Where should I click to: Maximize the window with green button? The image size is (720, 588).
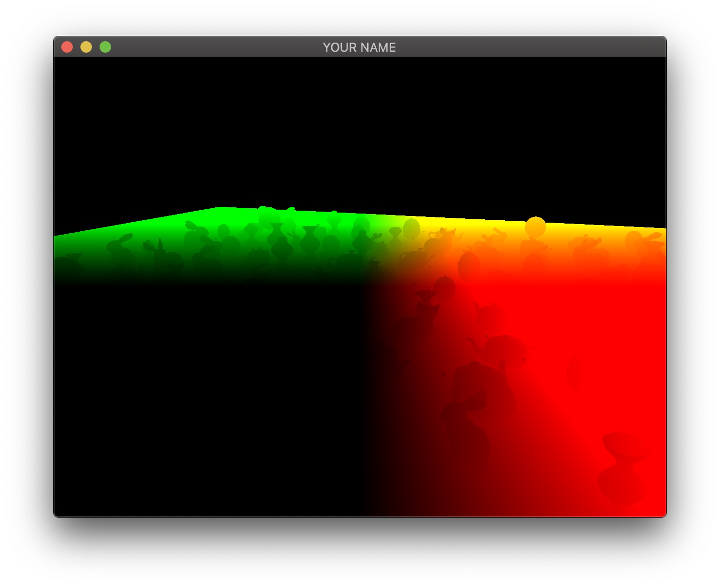[x=105, y=47]
